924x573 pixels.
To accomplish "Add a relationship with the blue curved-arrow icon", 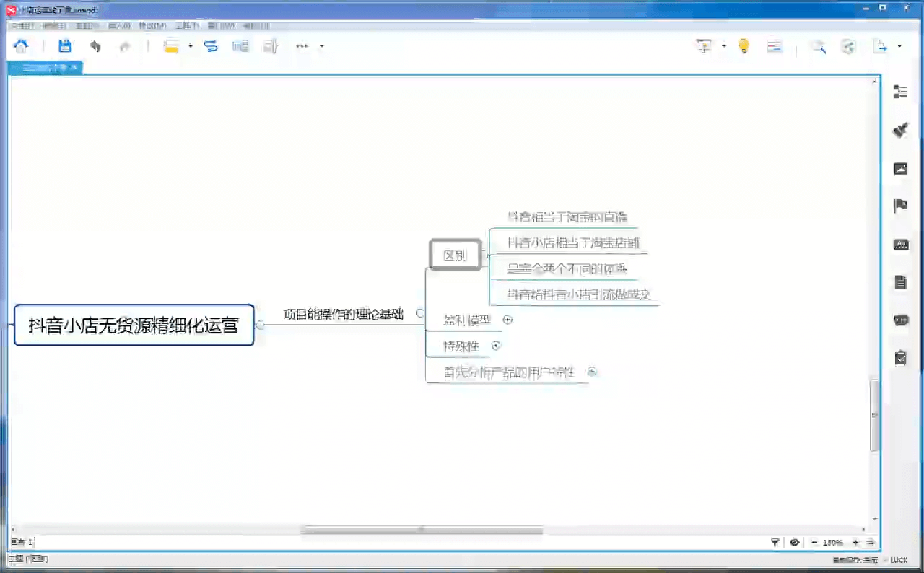I will [211, 46].
